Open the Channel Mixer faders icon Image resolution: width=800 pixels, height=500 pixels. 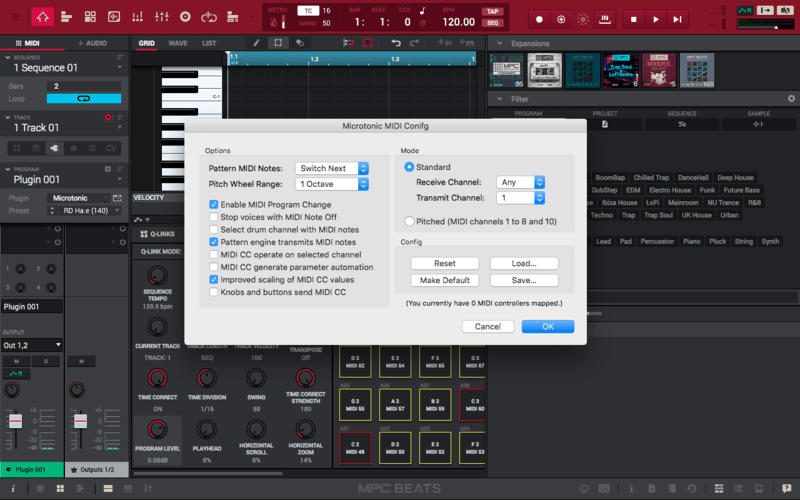162,17
